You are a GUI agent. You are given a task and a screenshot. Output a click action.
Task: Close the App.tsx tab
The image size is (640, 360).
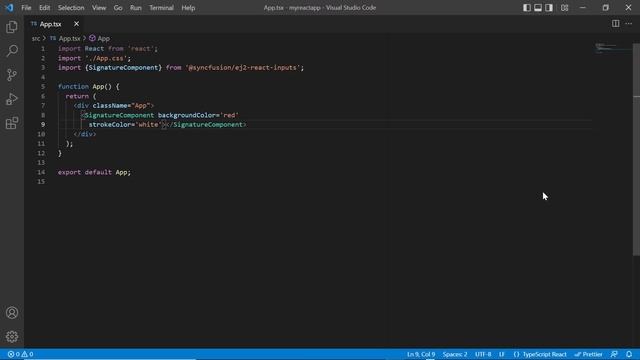tap(76, 24)
